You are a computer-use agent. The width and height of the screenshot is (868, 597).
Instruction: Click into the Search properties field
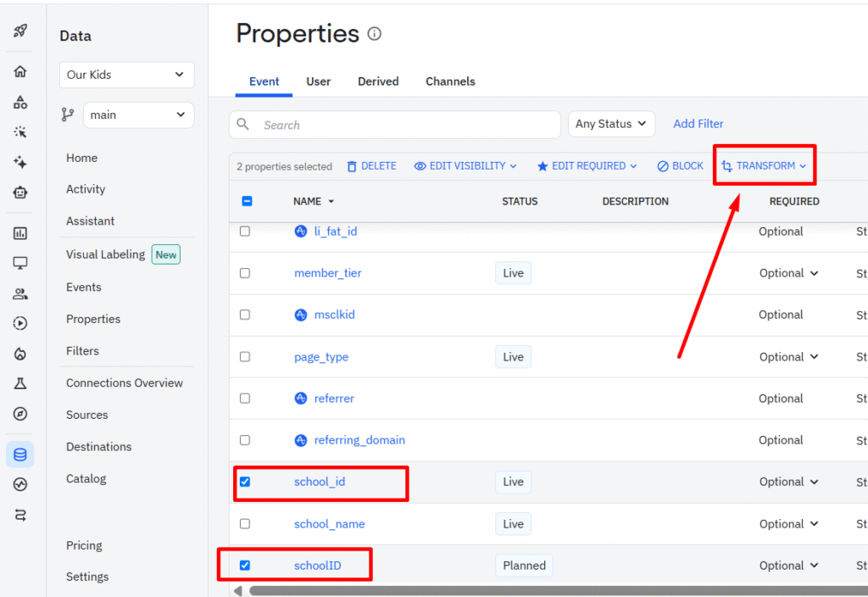[x=407, y=125]
